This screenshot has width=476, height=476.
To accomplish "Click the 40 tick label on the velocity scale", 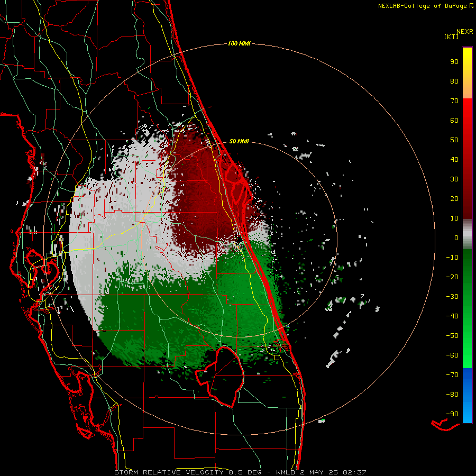I will (454, 159).
